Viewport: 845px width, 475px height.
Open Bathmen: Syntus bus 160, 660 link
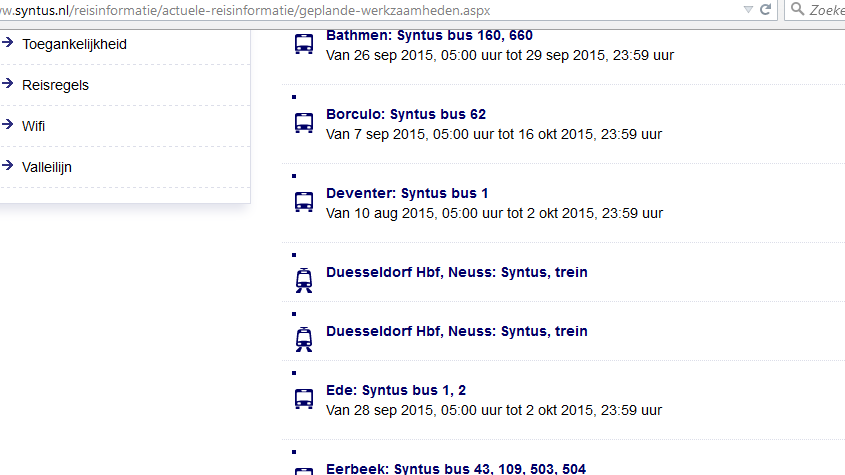[429, 36]
